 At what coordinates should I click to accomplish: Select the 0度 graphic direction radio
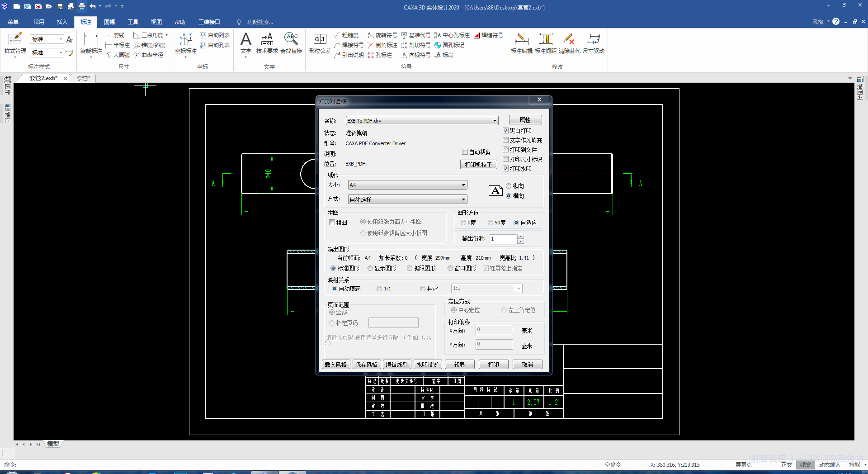click(463, 223)
